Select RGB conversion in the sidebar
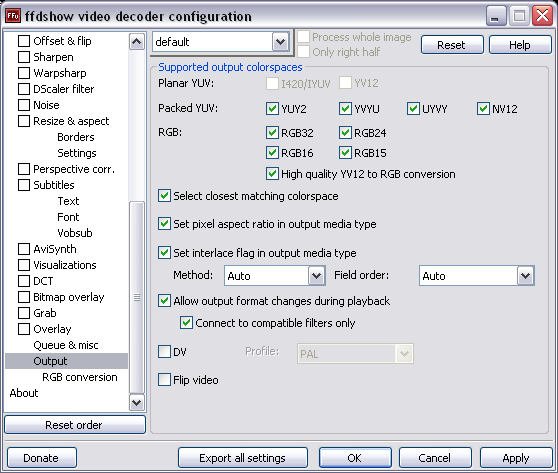 80,377
